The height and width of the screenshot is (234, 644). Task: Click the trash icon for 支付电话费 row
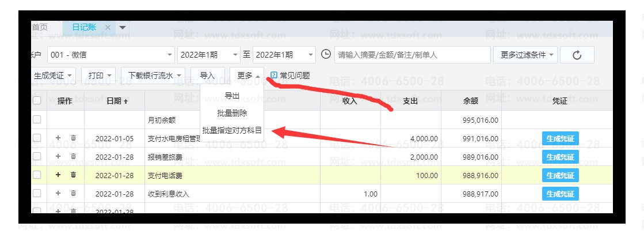pyautogui.click(x=73, y=175)
